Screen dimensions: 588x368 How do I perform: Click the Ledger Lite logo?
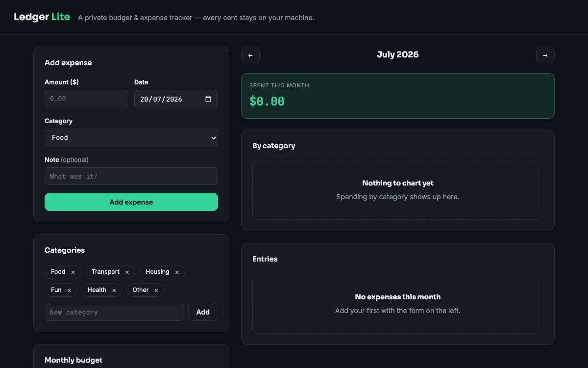tap(42, 17)
